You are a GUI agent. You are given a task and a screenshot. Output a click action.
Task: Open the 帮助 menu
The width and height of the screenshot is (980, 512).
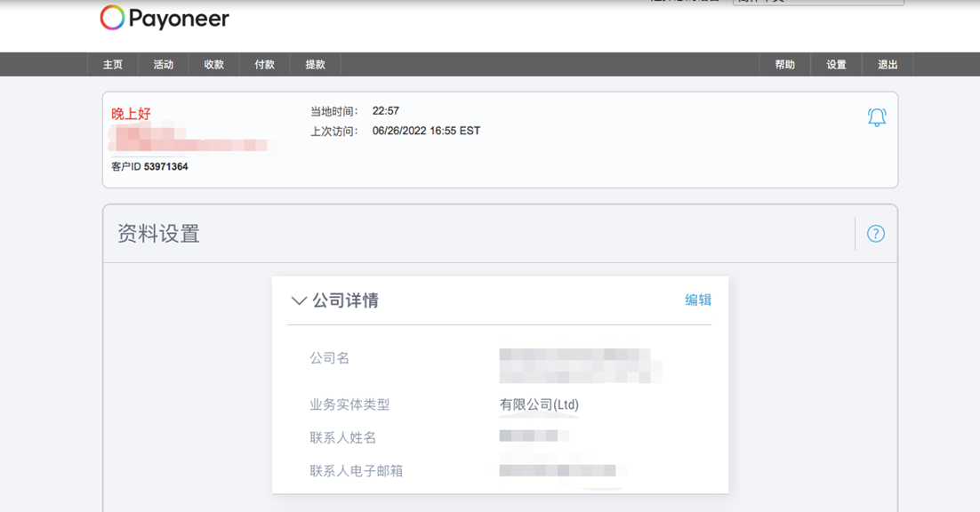click(785, 63)
